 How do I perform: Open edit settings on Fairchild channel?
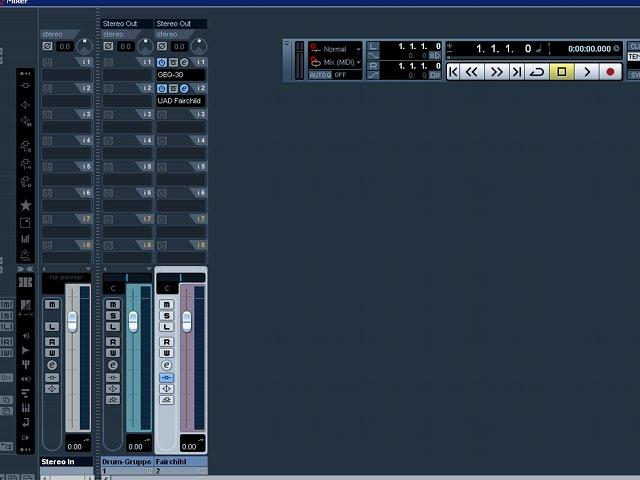[166, 365]
